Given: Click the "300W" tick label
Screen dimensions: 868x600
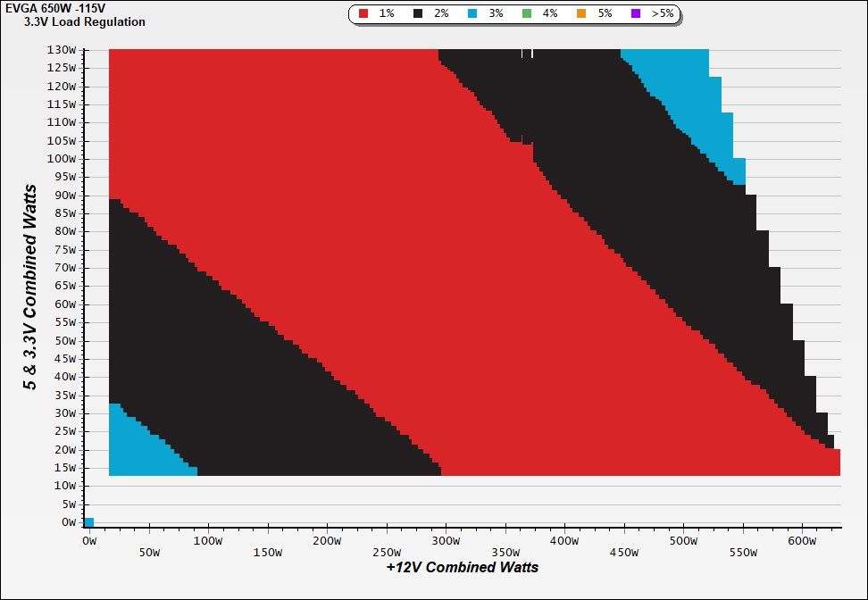Looking at the screenshot, I should point(447,541).
